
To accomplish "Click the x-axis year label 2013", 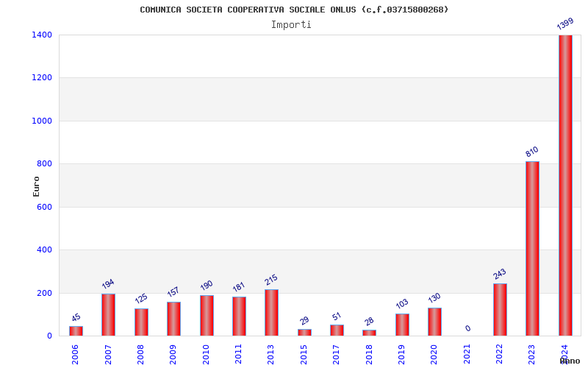I will (x=270, y=355).
